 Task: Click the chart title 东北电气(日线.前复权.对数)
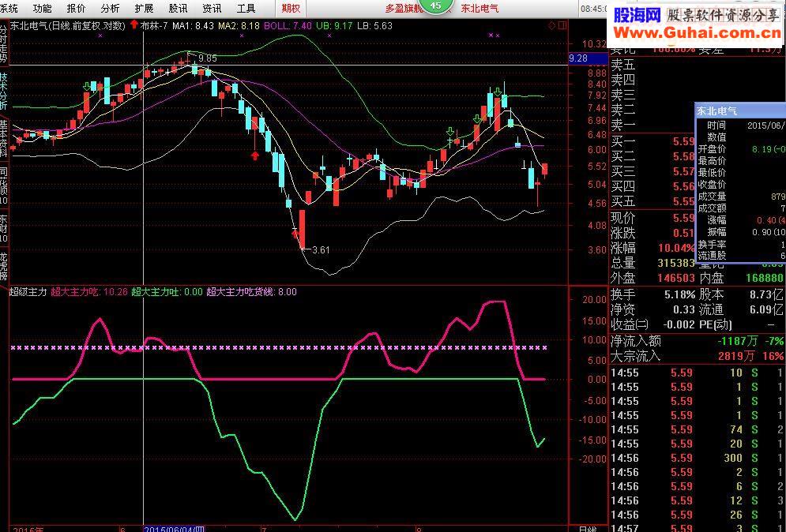point(68,25)
